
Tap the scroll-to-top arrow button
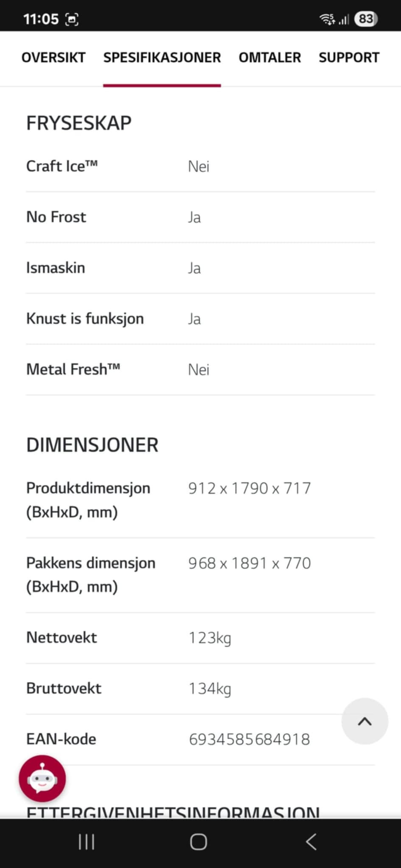365,721
